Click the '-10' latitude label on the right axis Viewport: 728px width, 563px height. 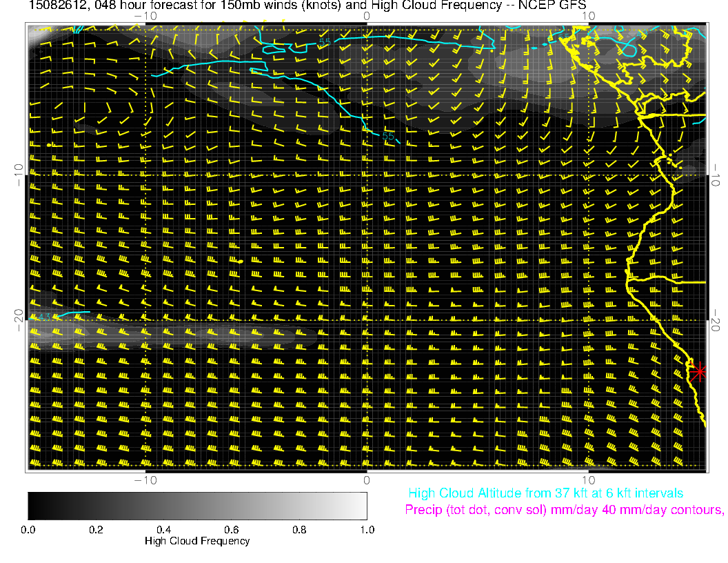[x=715, y=175]
